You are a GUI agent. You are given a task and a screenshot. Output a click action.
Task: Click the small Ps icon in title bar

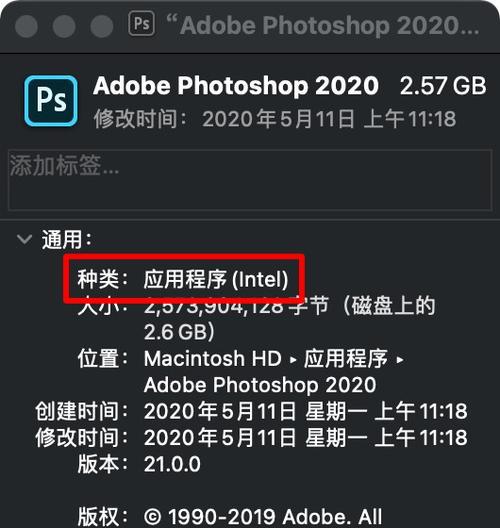(141, 24)
